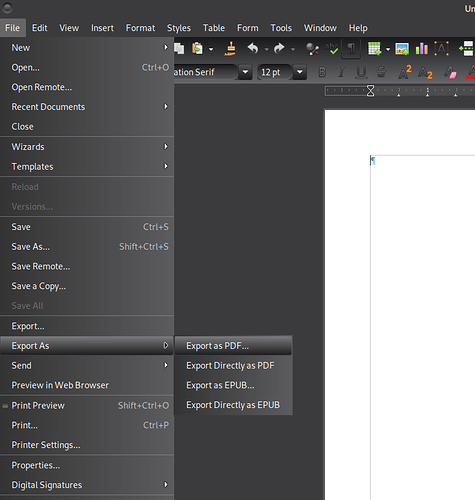The image size is (475, 500).
Task: Open the font size dropdown arrow
Action: (300, 72)
